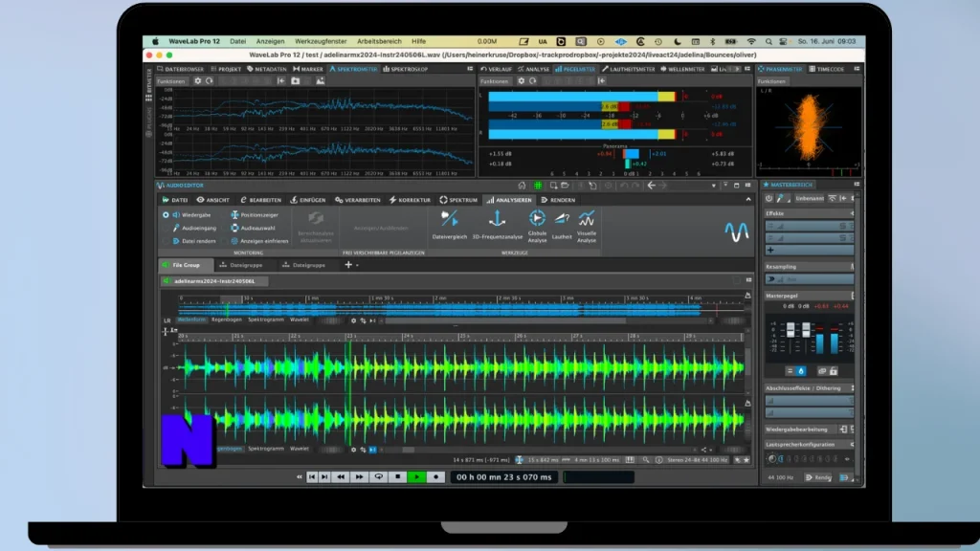This screenshot has height=551, width=980.
Task: Click the horizontal scrollbar under overview waveform
Action: (x=504, y=320)
